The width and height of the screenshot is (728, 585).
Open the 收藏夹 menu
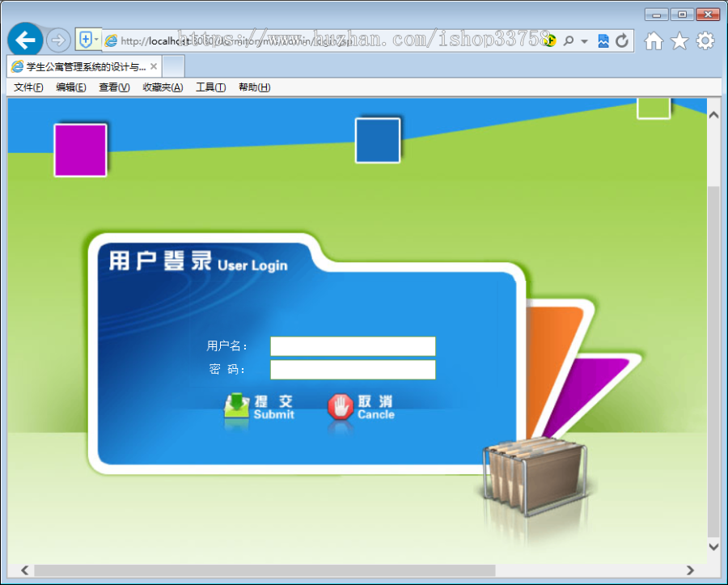(162, 87)
